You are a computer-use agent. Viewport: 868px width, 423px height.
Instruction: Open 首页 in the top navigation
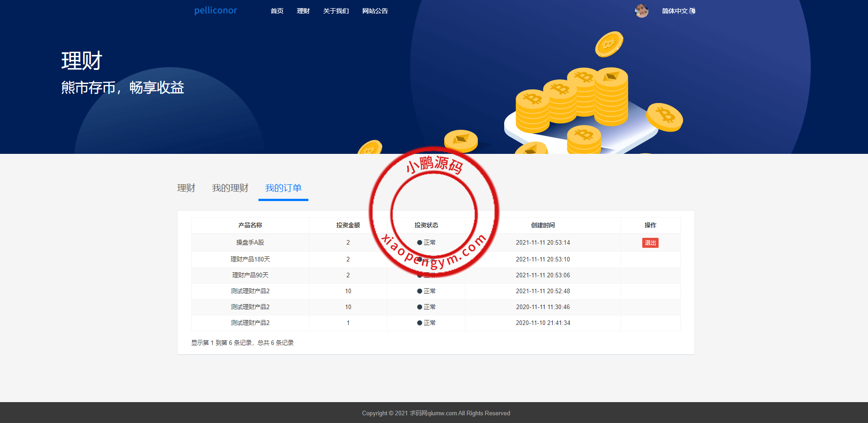tap(277, 11)
